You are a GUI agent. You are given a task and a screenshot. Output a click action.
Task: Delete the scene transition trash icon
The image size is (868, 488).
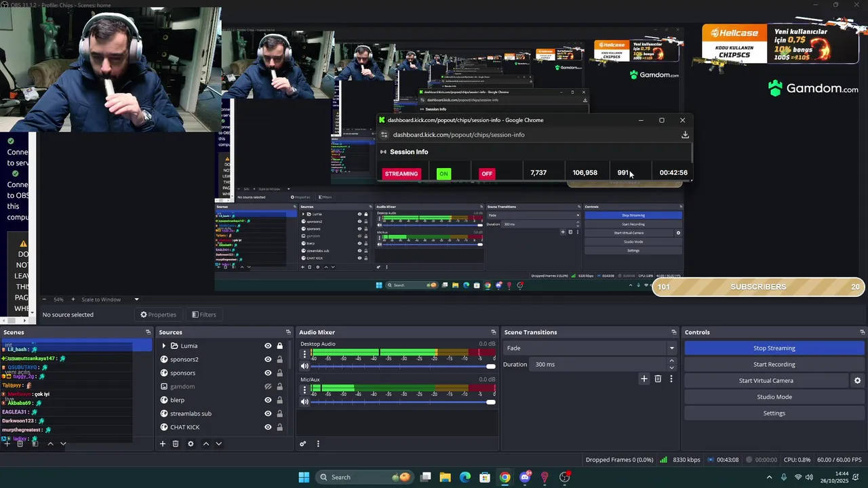[x=658, y=379]
